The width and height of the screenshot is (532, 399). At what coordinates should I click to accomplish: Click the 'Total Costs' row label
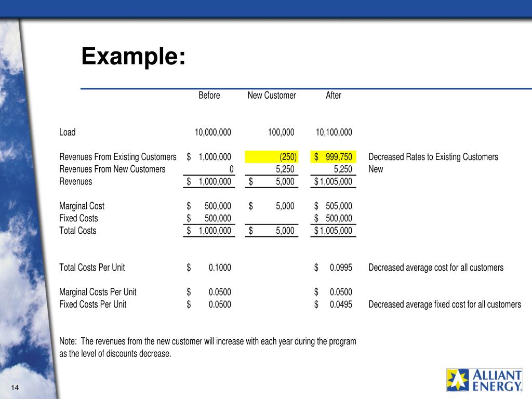[78, 231]
